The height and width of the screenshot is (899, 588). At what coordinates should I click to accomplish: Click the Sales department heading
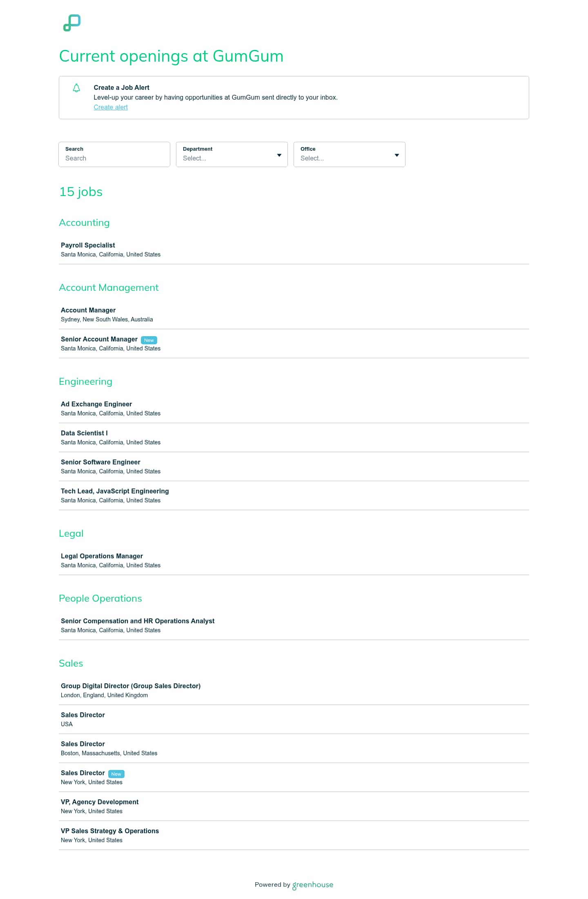(x=71, y=663)
